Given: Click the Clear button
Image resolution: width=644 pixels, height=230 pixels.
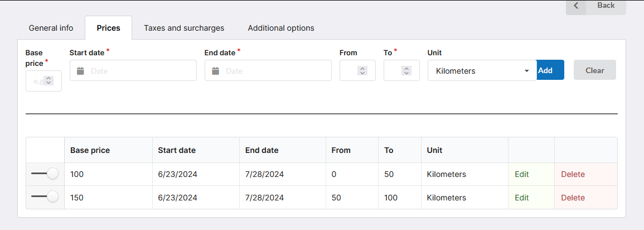Looking at the screenshot, I should pos(594,70).
